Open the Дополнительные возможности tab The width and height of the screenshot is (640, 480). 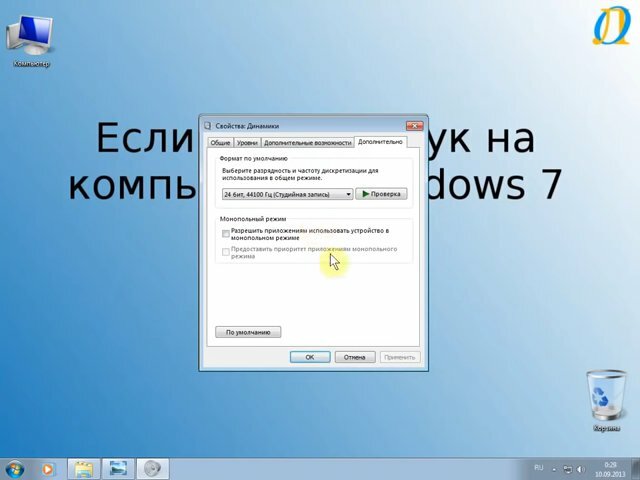(307, 142)
